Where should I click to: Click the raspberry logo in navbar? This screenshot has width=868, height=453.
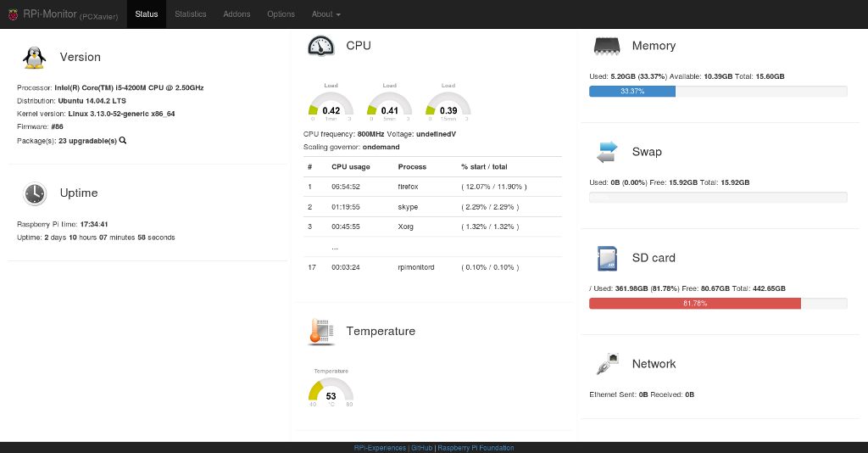pos(13,14)
